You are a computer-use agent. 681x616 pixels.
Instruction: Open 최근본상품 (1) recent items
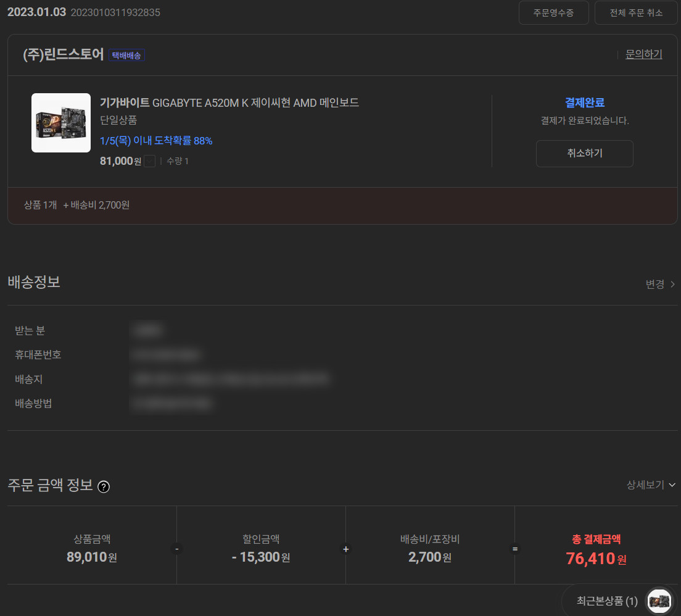(607, 601)
